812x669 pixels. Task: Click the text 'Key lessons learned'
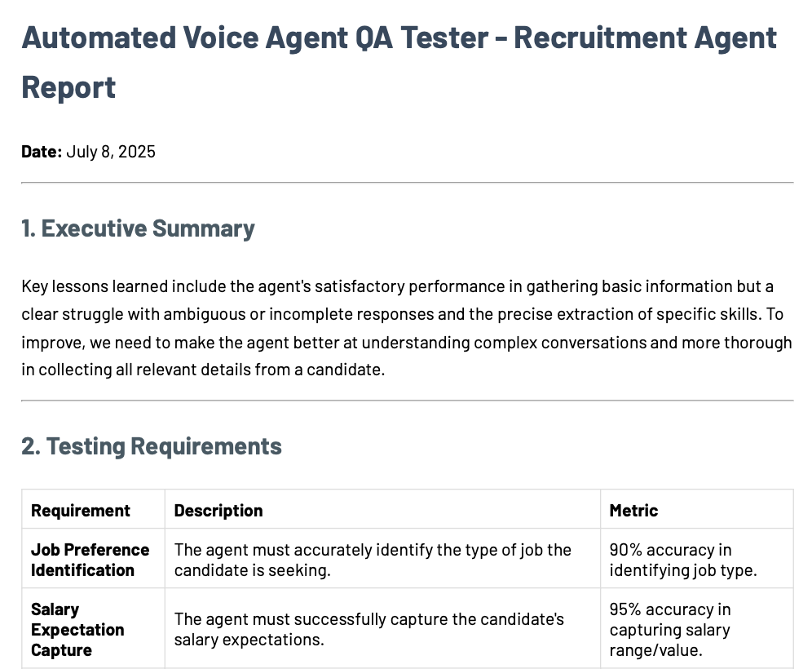(x=95, y=286)
